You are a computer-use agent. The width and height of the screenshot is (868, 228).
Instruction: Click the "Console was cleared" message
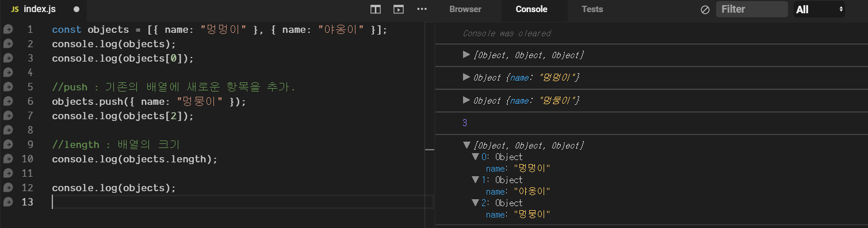point(507,33)
